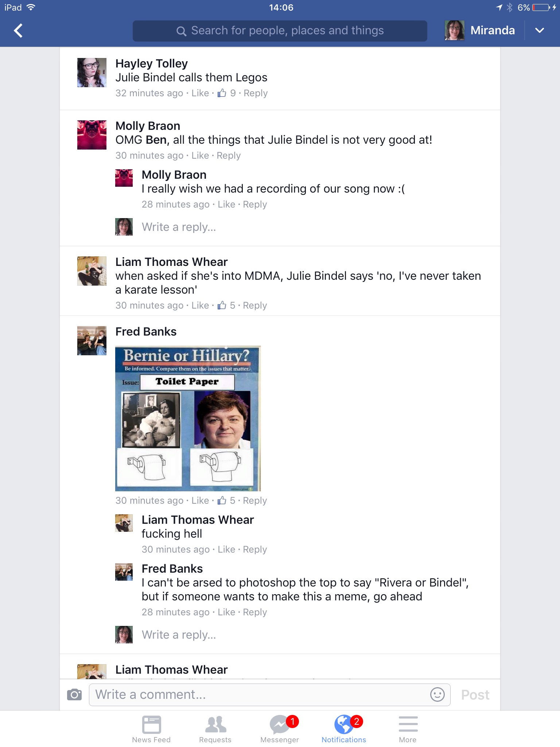Switch to the News Feed tab
Viewport: 560px width, 747px height.
[151, 729]
